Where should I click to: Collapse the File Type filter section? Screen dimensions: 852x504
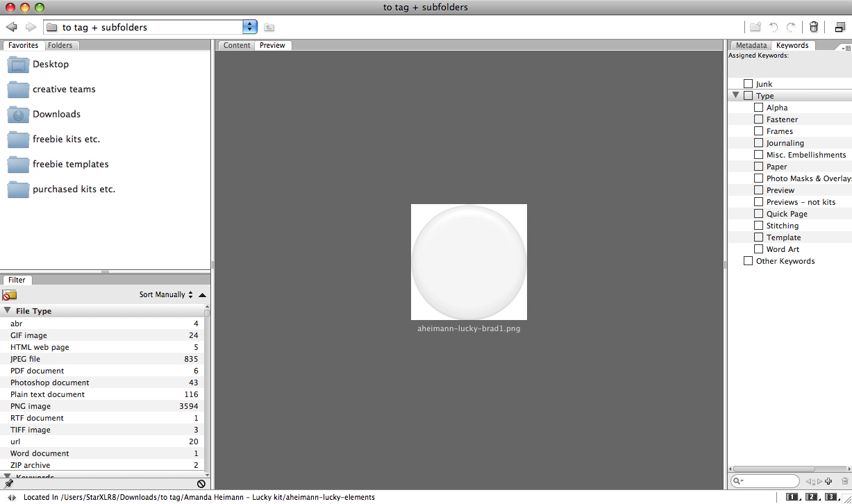(x=7, y=311)
